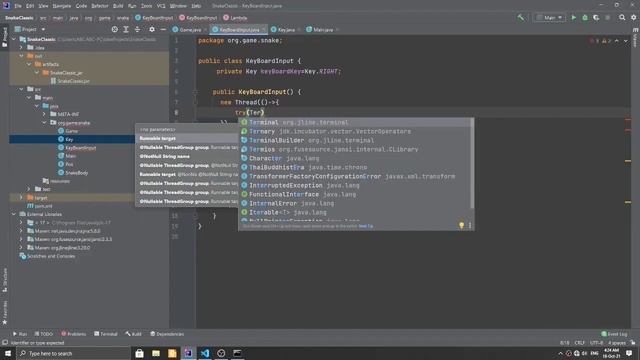The image size is (640, 360).
Task: Open the Main run configuration dropdown
Action: point(549,18)
